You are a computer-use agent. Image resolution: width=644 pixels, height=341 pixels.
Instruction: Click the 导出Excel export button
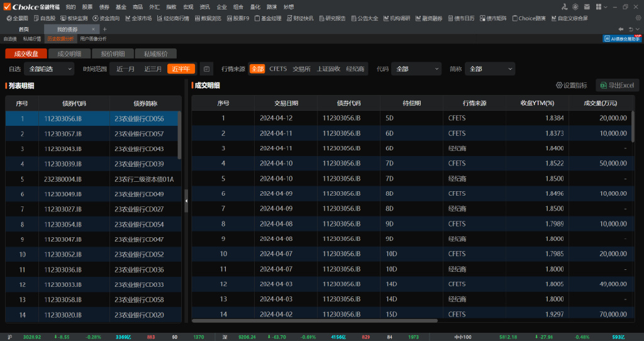click(x=618, y=86)
